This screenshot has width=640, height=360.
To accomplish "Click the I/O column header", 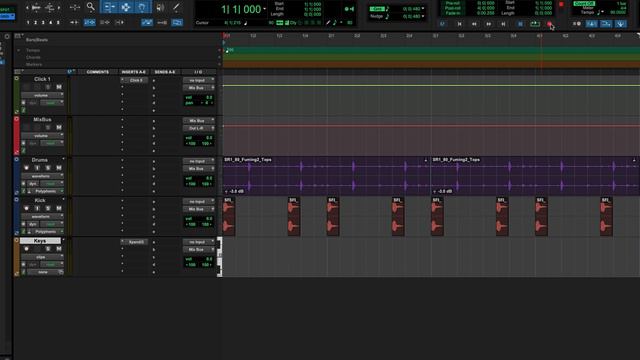I will (198, 72).
